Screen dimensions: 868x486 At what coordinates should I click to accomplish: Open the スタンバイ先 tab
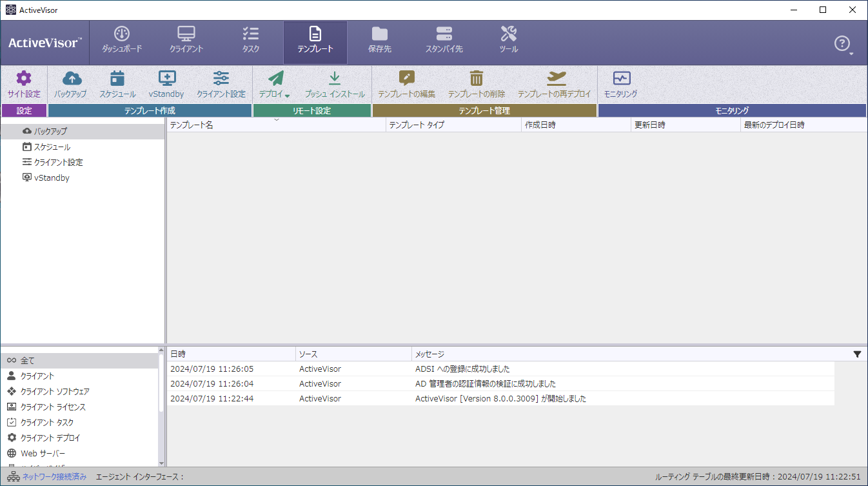pos(444,41)
